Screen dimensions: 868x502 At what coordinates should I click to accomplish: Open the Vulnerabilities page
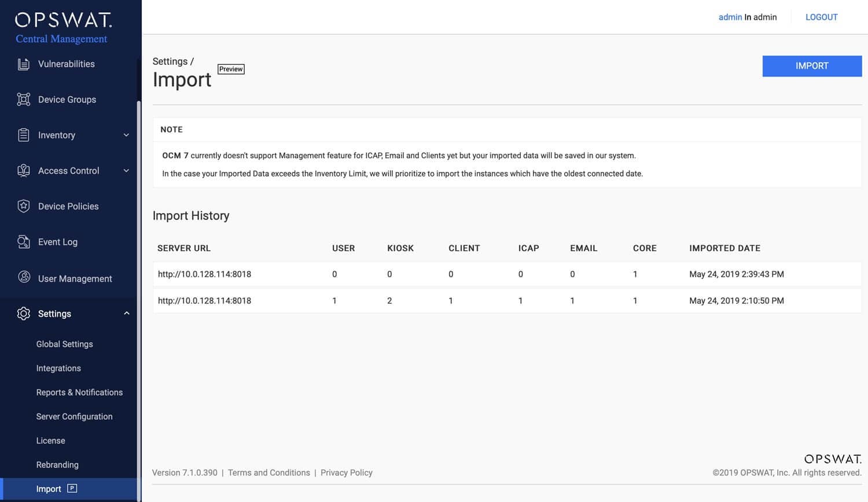coord(66,64)
